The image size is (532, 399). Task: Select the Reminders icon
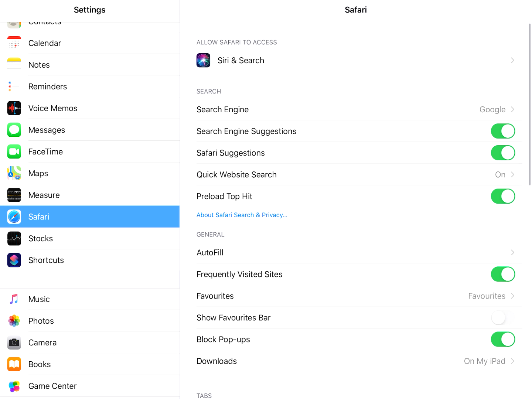[x=14, y=86]
